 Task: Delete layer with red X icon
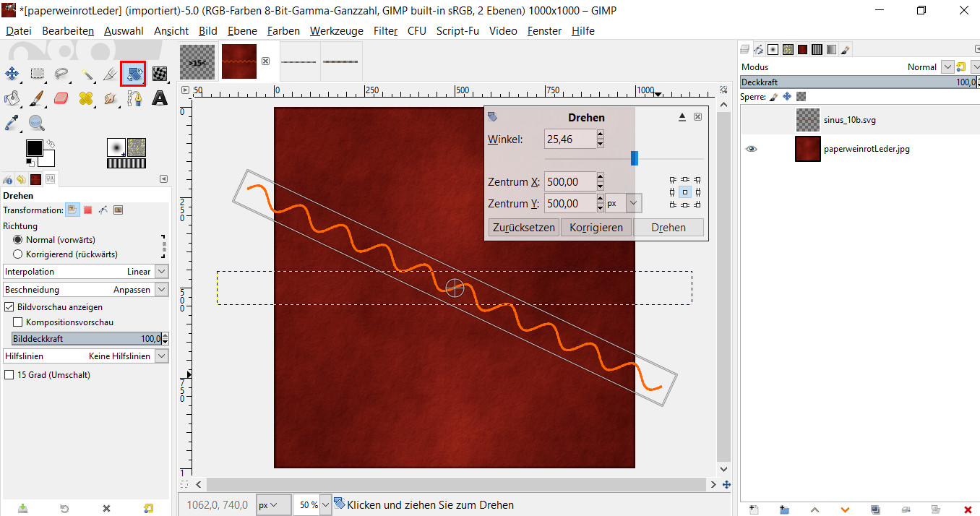pyautogui.click(x=968, y=509)
